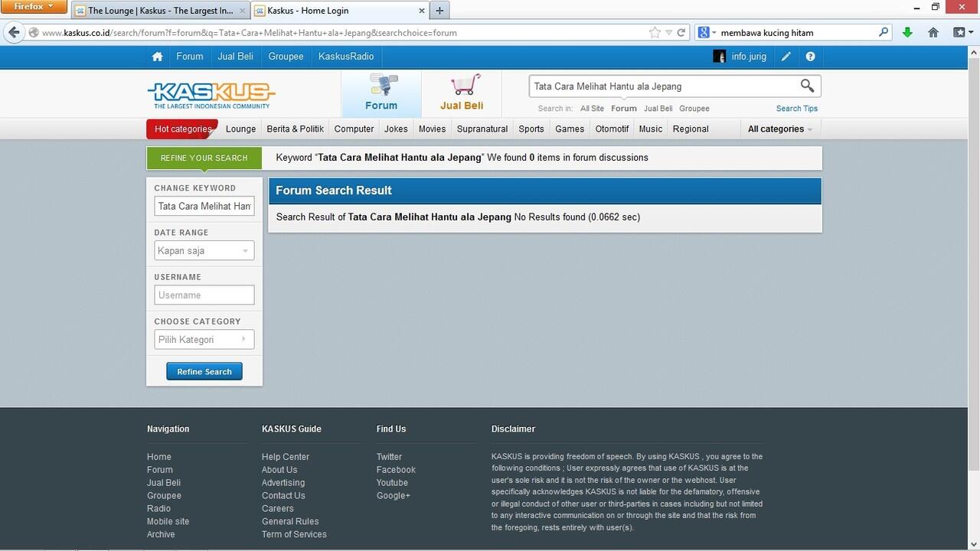This screenshot has width=980, height=551.
Task: Select the Jual Beli shopping cart icon
Action: pyautogui.click(x=465, y=84)
